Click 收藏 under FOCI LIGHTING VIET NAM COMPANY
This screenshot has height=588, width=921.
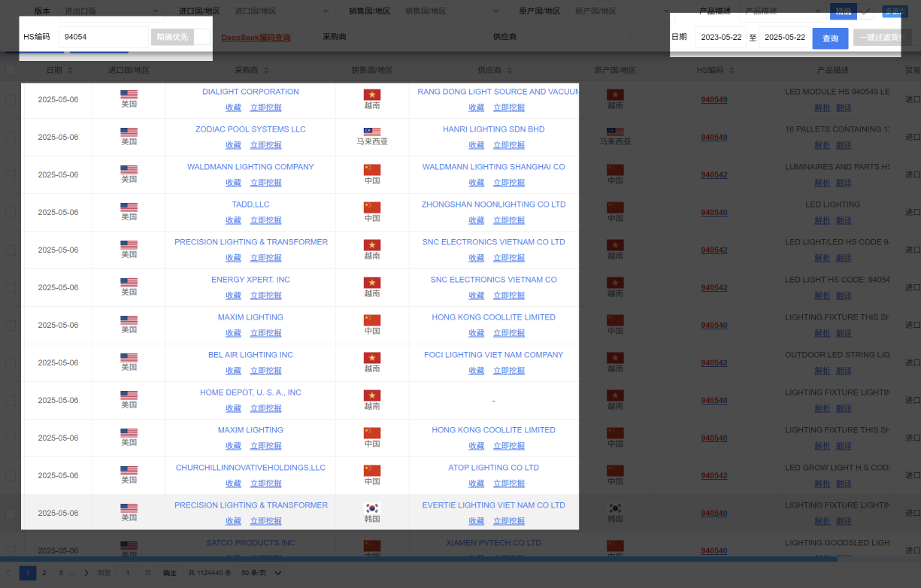point(477,371)
